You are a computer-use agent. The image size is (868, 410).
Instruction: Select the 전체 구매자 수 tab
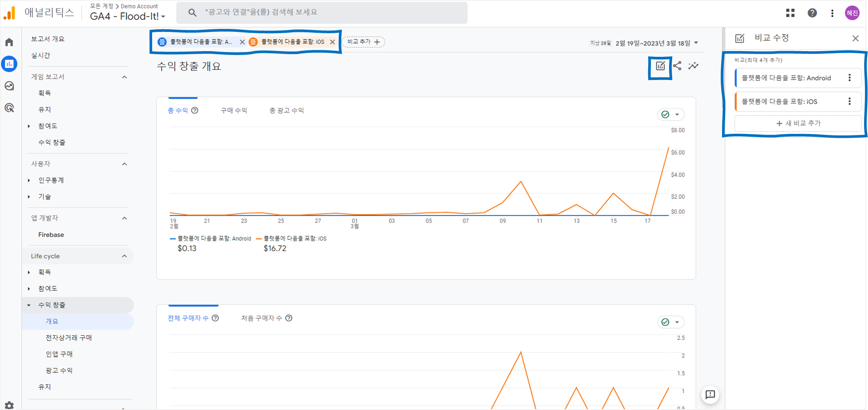[188, 318]
